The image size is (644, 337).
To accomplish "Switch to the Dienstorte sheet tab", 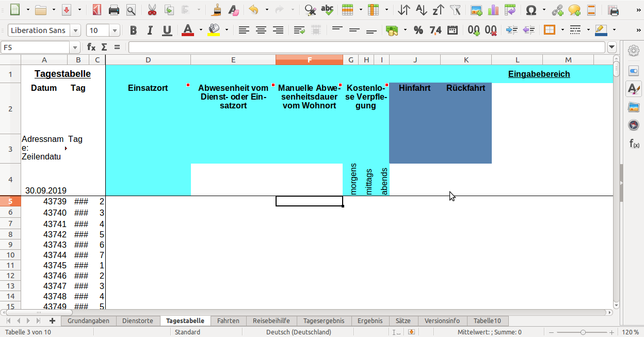I will (138, 320).
